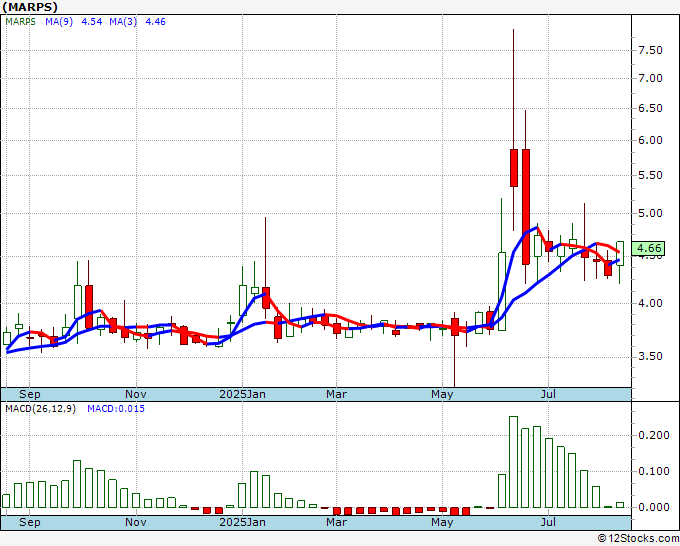The image size is (680, 546).
Task: Click the 7.50 price axis label
Action: 650,50
